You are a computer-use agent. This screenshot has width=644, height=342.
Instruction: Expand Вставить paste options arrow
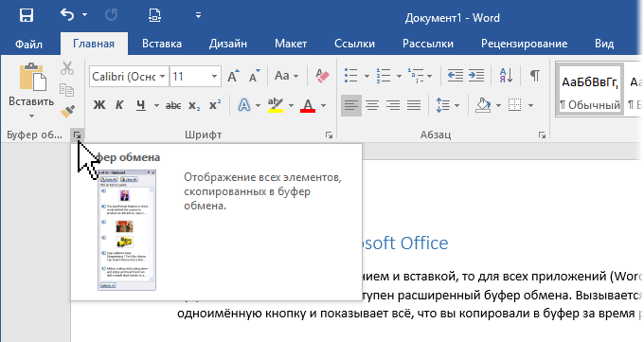point(31,116)
